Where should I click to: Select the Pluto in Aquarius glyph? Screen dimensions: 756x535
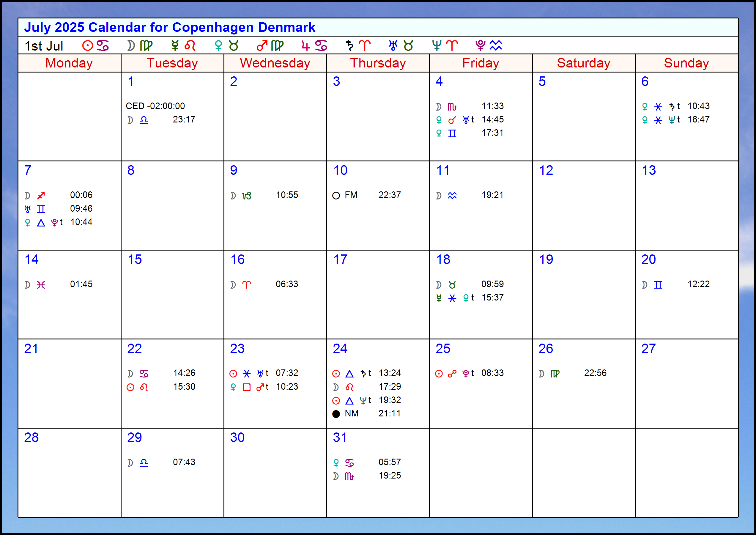[489, 45]
